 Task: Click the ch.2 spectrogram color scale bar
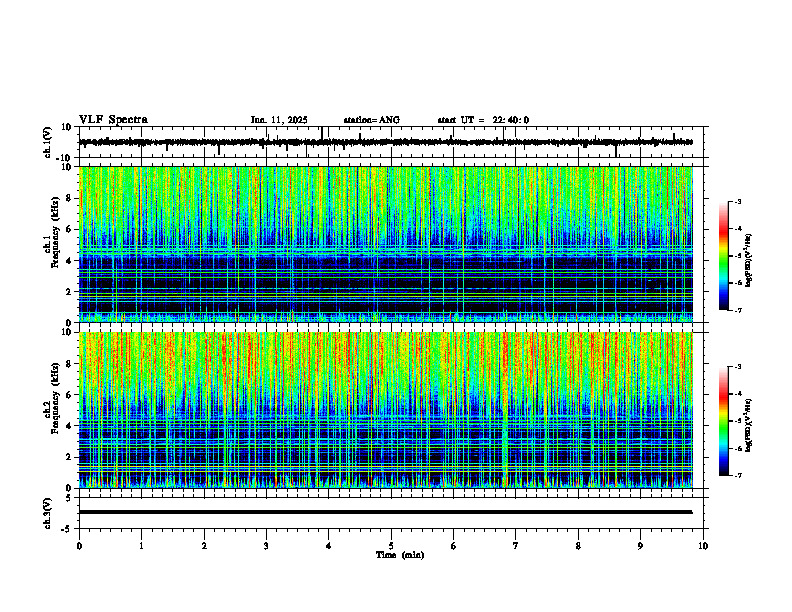pyautogui.click(x=723, y=421)
